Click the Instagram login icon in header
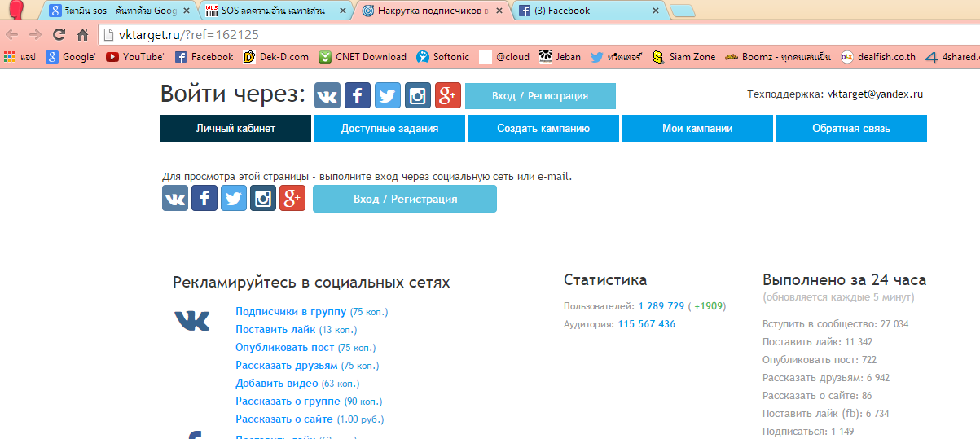 [418, 95]
